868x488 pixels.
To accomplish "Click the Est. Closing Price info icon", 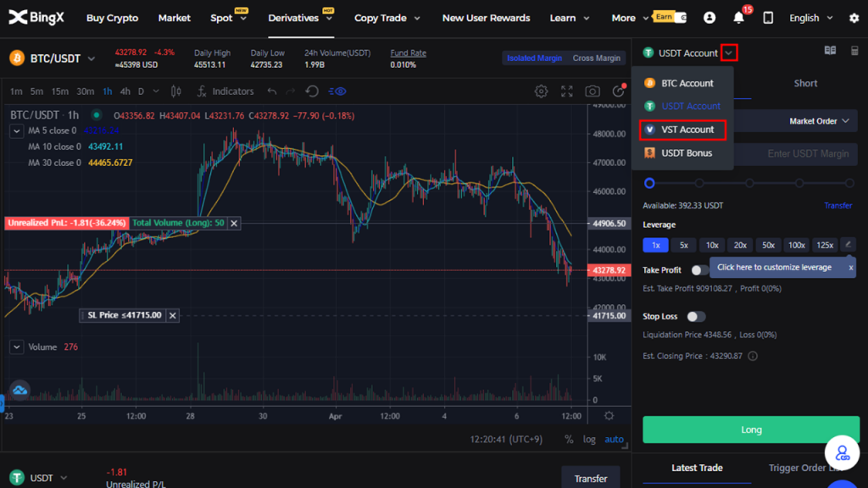I will (753, 356).
